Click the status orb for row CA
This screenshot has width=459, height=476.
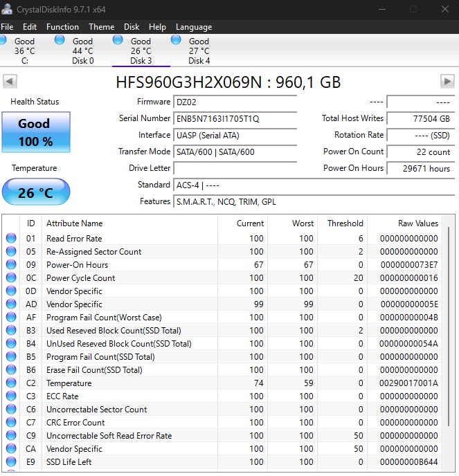(11, 449)
